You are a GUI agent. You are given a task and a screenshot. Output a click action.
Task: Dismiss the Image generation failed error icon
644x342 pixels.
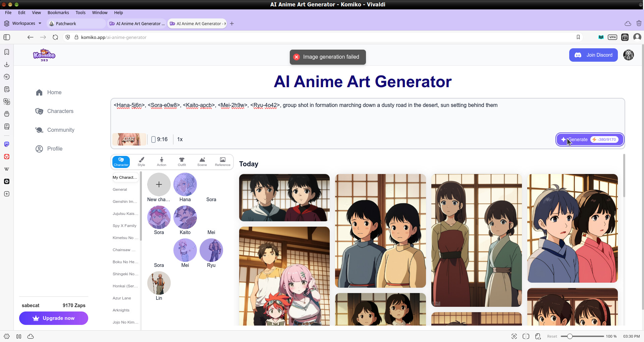coord(297,57)
